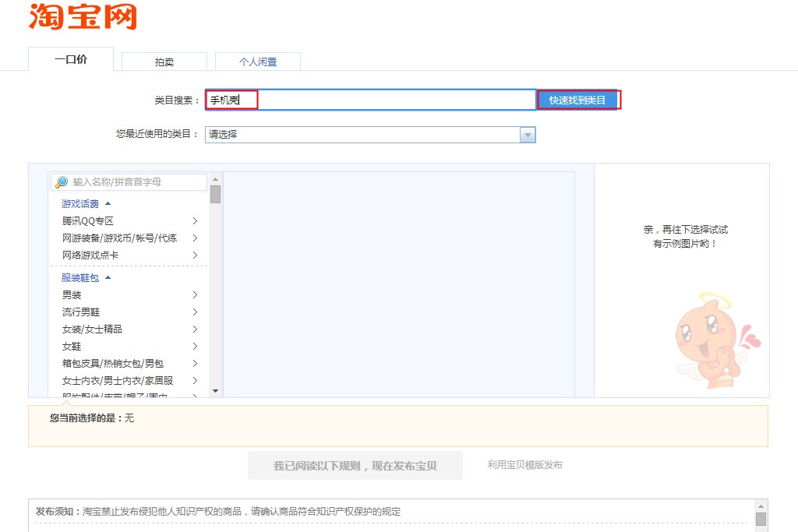The height and width of the screenshot is (532, 798).
Task: Click the 发布须知 notice text line
Action: coord(218,512)
